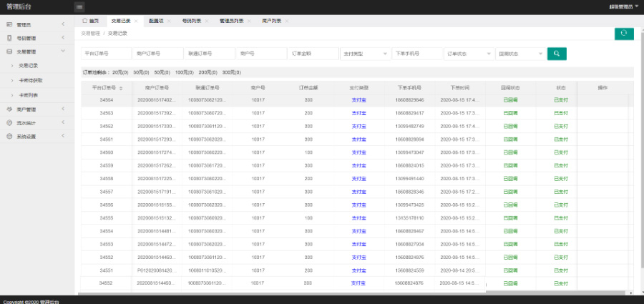Open 卡密待获取 in the sidebar
This screenshot has height=304, width=644.
29,80
